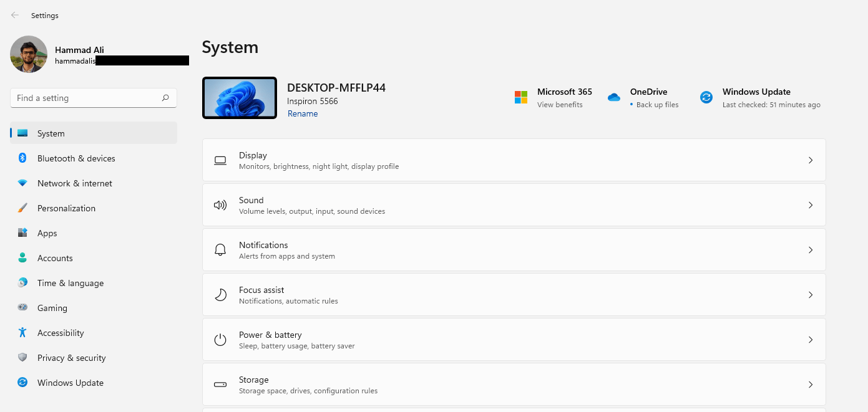Expand Sound settings via its chevron
Viewport: 868px width, 412px height.
pos(811,205)
